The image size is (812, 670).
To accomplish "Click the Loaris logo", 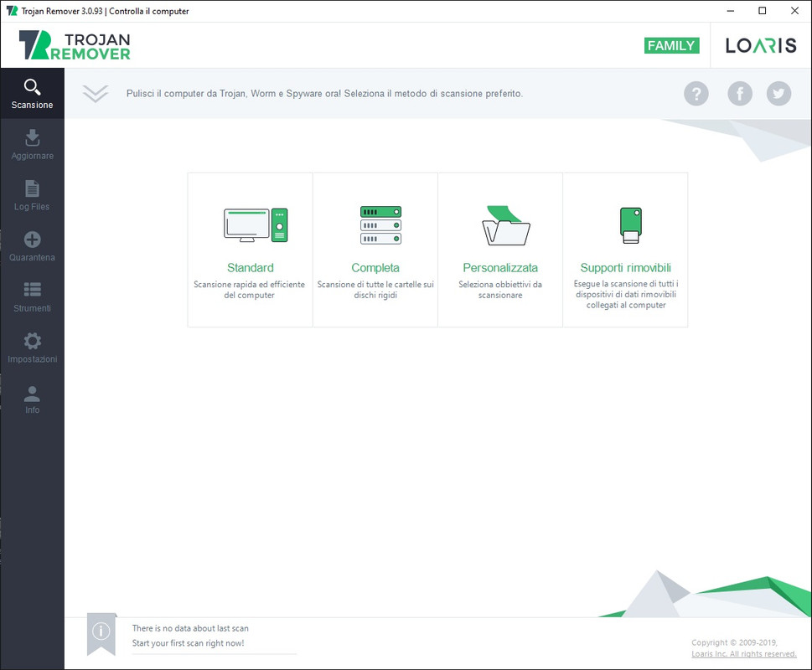I will point(761,45).
